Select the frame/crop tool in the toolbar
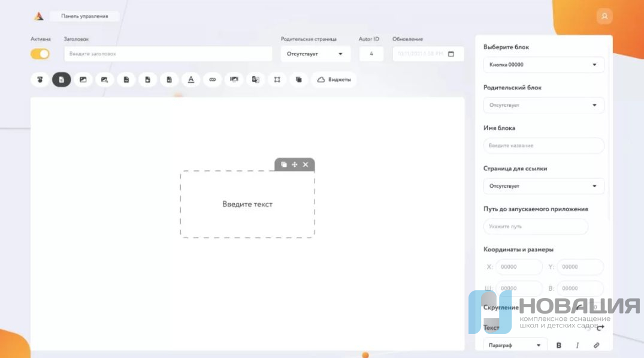The height and width of the screenshot is (358, 644). pos(277,80)
